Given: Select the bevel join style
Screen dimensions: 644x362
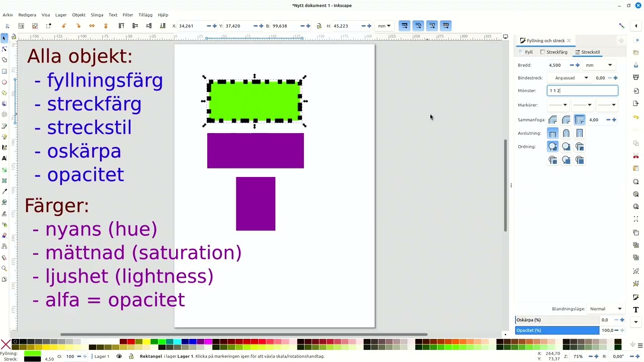Looking at the screenshot, I should (x=552, y=120).
